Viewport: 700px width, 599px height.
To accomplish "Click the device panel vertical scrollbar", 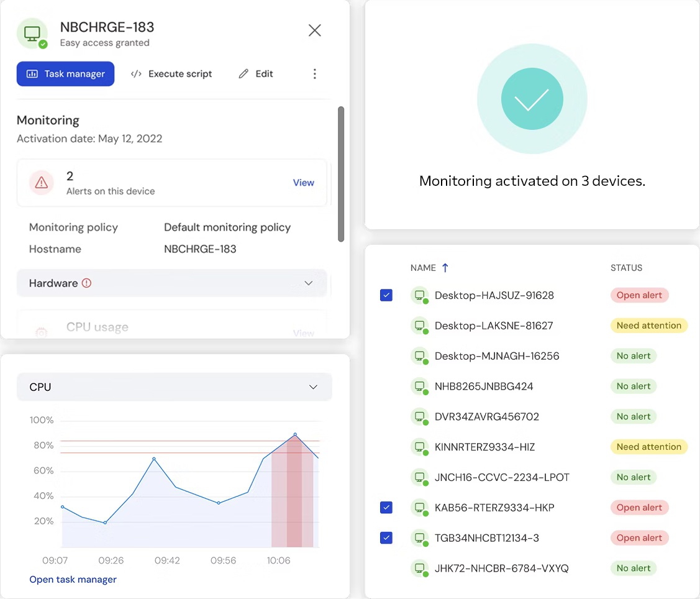I will pyautogui.click(x=341, y=174).
